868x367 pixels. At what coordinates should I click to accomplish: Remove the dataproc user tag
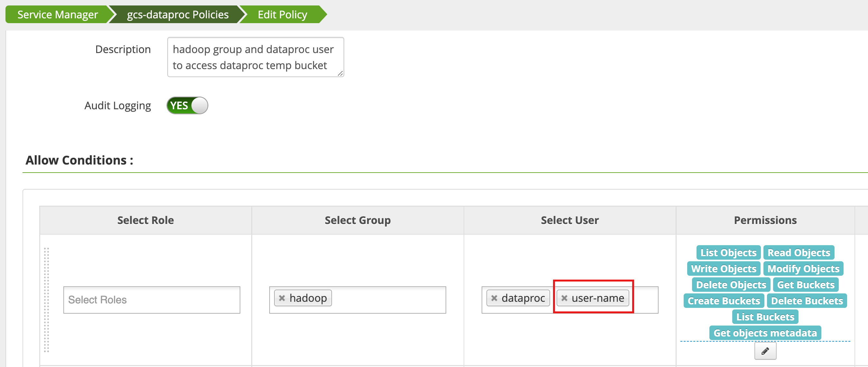[x=494, y=298]
